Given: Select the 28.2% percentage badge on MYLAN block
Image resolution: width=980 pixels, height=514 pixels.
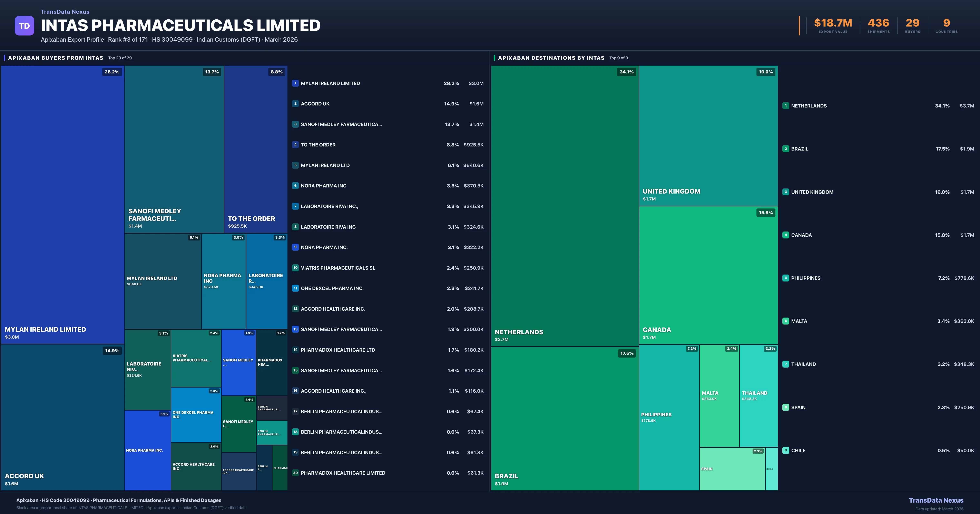Looking at the screenshot, I should click(x=111, y=71).
